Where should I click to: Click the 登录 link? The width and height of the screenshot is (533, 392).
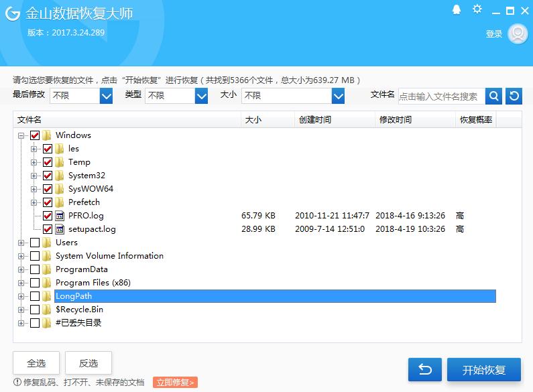(494, 34)
